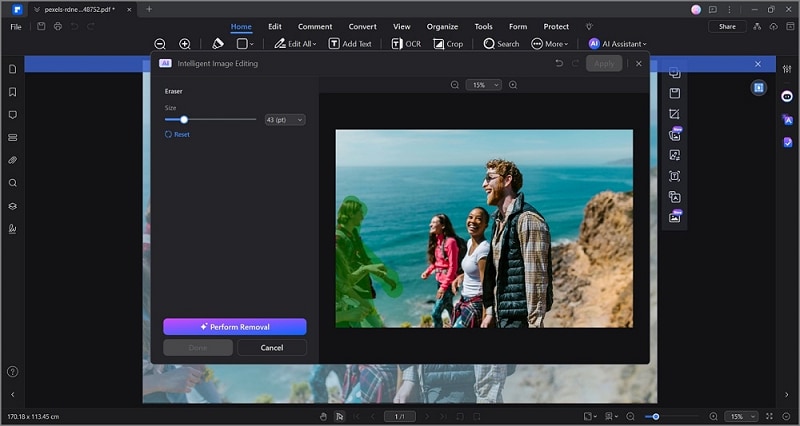Open the status bar 15% zoom dropdown
800x426 pixels.
pyautogui.click(x=741, y=416)
